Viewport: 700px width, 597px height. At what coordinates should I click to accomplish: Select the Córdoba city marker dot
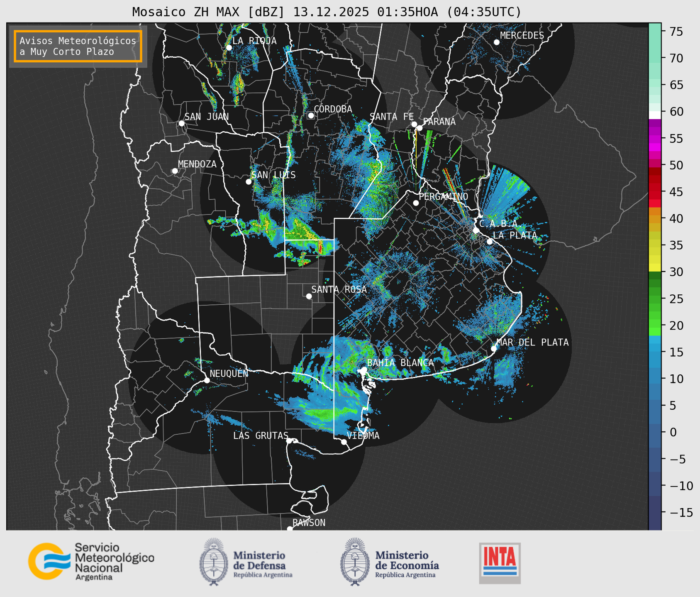pyautogui.click(x=311, y=115)
